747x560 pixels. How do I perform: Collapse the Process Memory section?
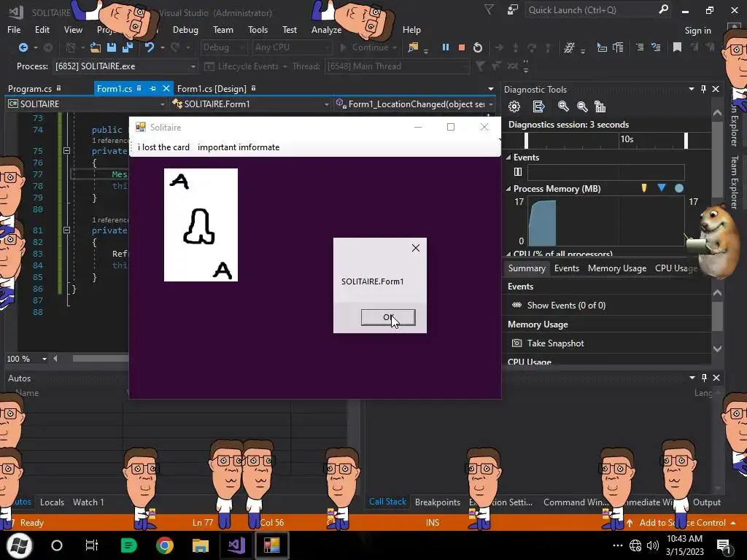[x=508, y=189]
